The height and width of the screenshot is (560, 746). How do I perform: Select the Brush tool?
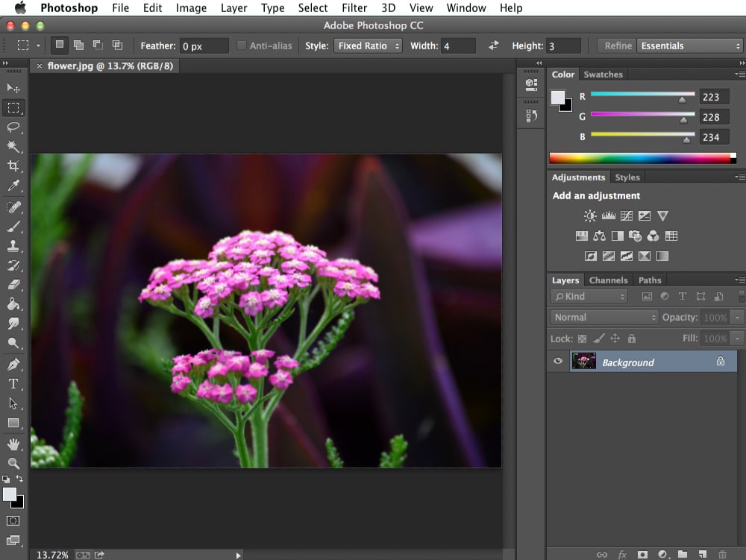13,227
